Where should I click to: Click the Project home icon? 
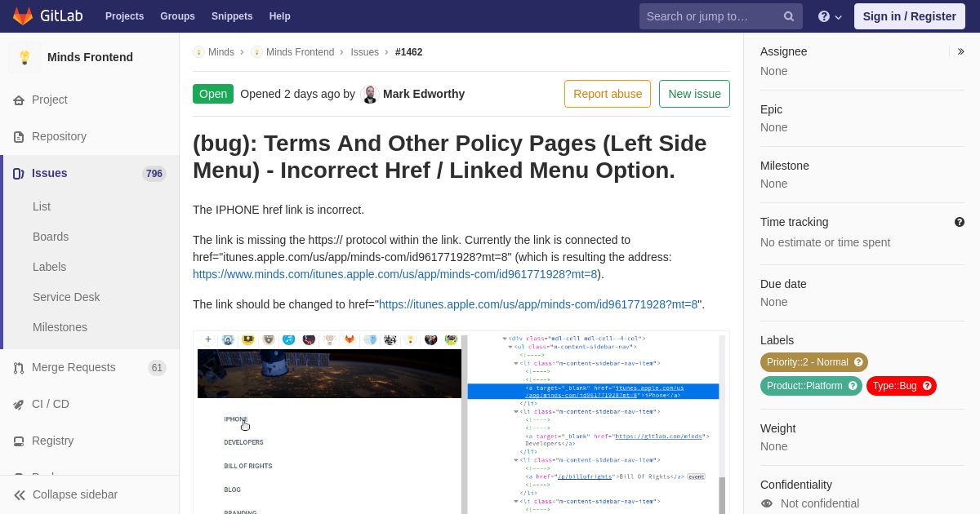[x=19, y=100]
